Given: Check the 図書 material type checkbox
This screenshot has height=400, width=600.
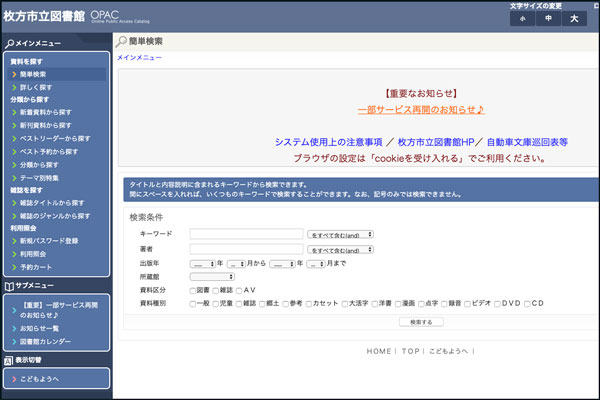Looking at the screenshot, I should coord(191,289).
